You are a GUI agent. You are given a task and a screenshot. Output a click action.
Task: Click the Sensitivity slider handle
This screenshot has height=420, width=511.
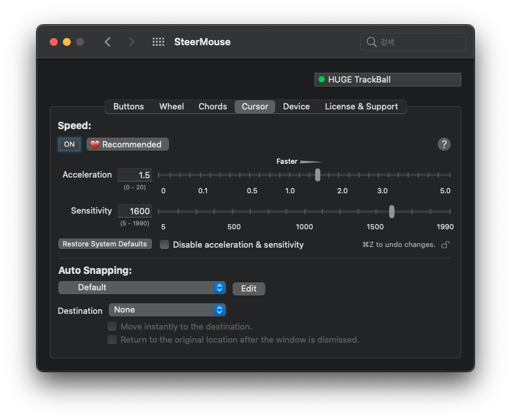coord(392,212)
